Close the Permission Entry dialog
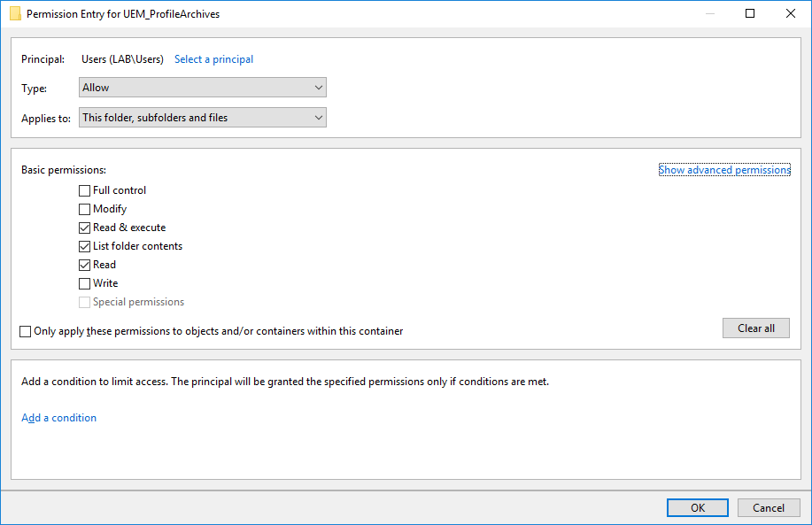This screenshot has height=525, width=812. point(791,14)
